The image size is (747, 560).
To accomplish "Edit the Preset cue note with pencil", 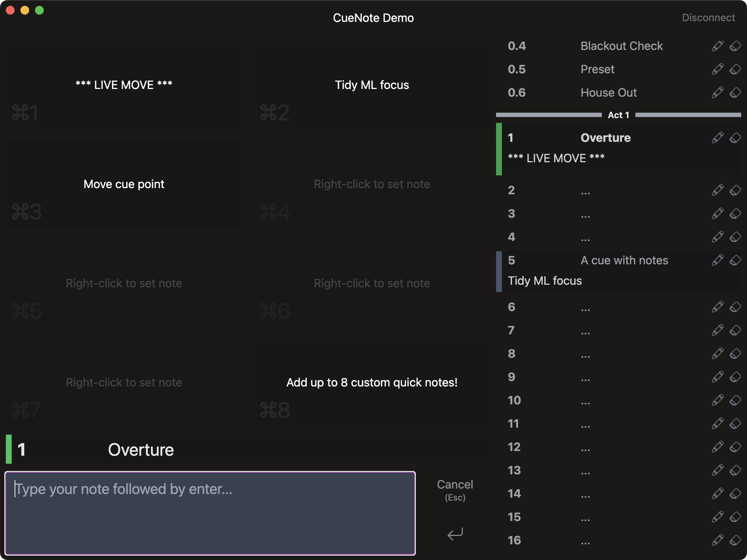I will click(717, 69).
